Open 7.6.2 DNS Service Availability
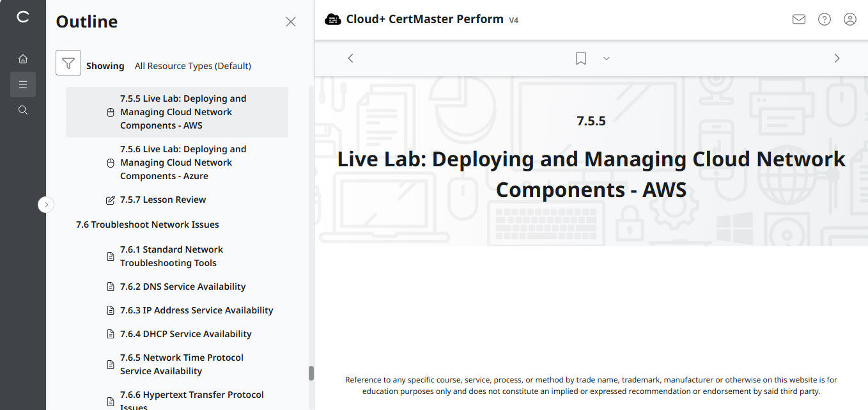Viewport: 868px width, 410px height. pos(183,286)
